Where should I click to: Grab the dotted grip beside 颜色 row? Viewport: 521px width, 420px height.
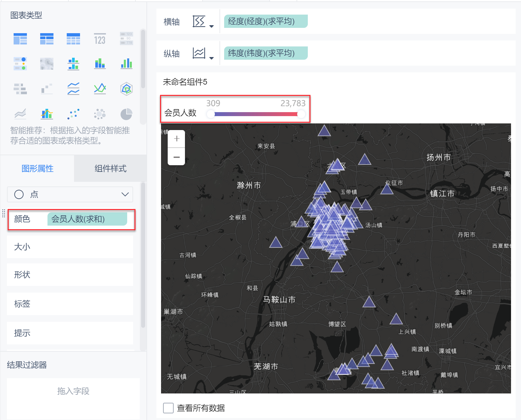tap(4, 213)
